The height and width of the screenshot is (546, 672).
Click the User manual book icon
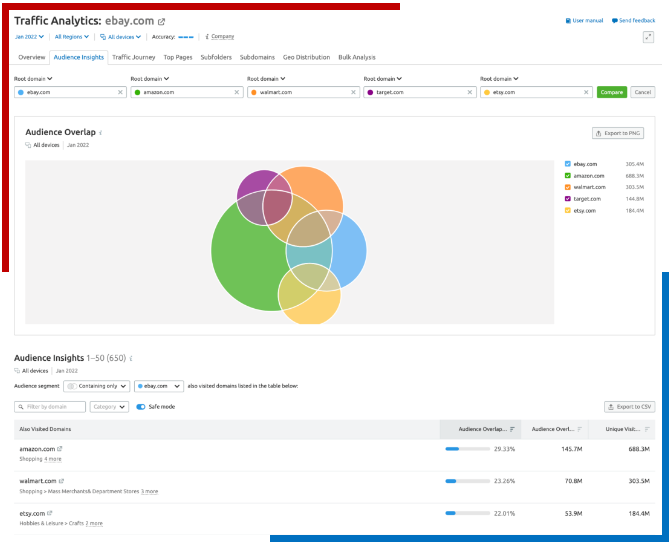click(568, 21)
